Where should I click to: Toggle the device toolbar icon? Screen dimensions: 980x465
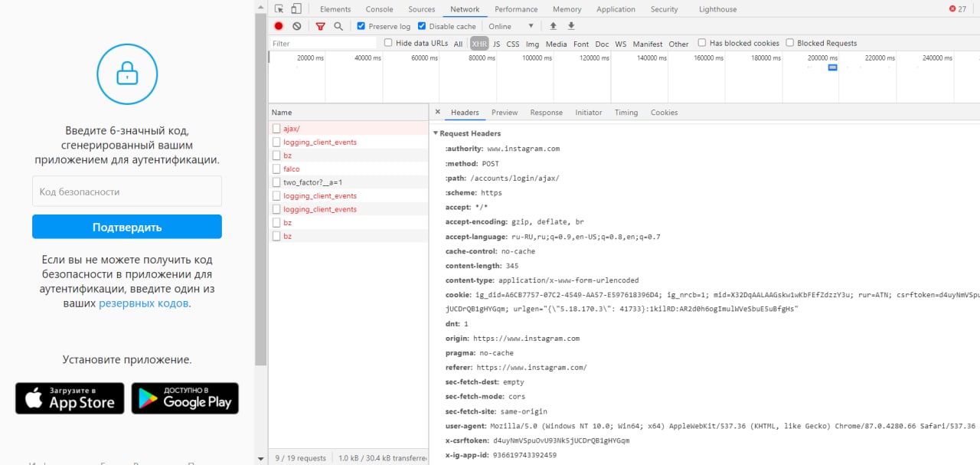pos(296,9)
